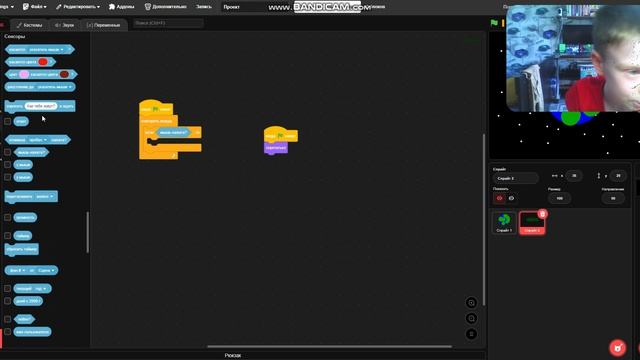Click the Направление direction field
This screenshot has width=640, height=360.
(613, 198)
